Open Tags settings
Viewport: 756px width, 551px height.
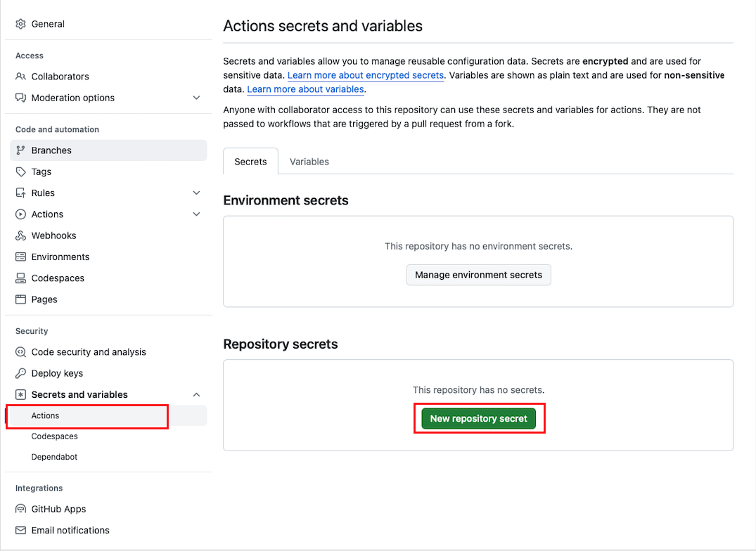click(x=108, y=171)
